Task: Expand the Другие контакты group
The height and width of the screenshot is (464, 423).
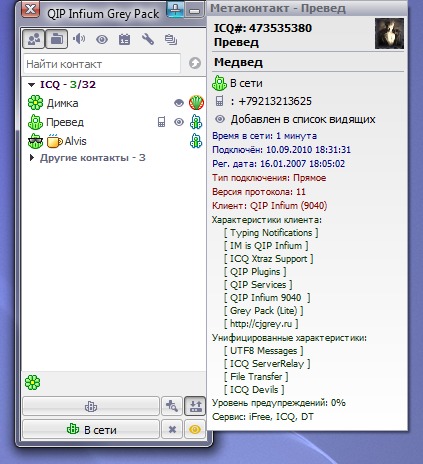Action: point(32,157)
